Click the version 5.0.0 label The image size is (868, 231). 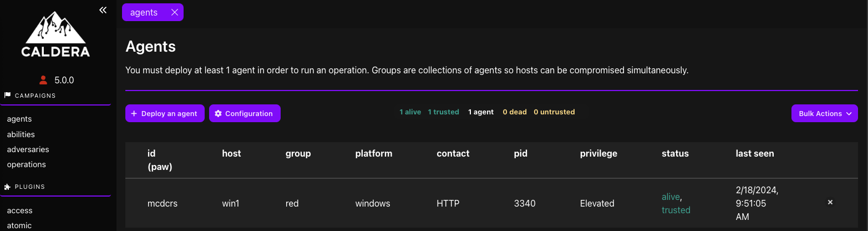coord(64,80)
